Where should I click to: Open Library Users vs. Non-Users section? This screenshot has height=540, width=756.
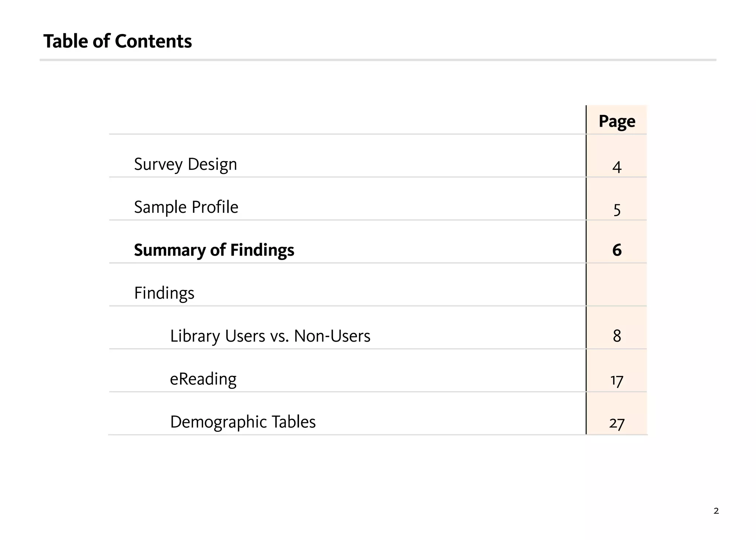(270, 336)
